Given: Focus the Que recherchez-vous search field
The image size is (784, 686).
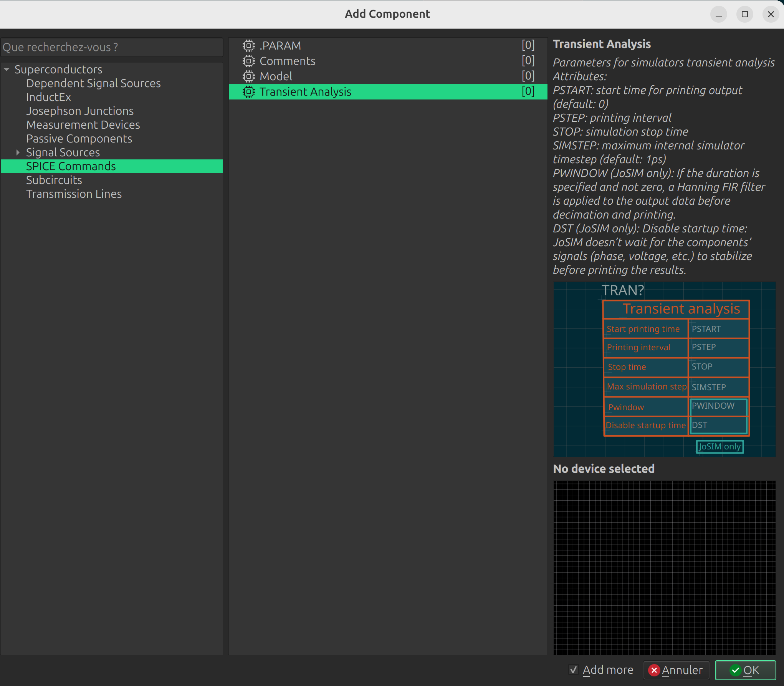Looking at the screenshot, I should click(x=112, y=47).
